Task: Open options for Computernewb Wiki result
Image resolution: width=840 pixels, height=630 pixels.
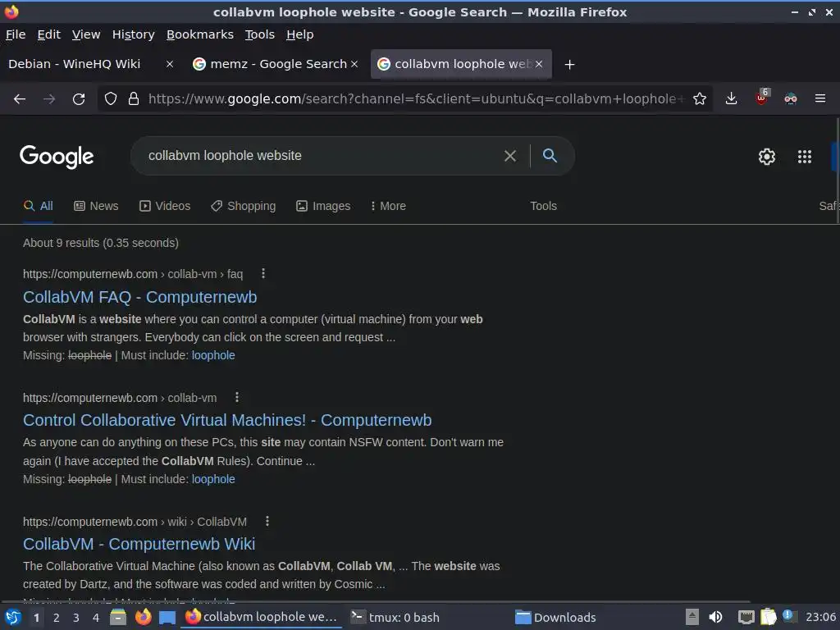Action: (x=267, y=521)
